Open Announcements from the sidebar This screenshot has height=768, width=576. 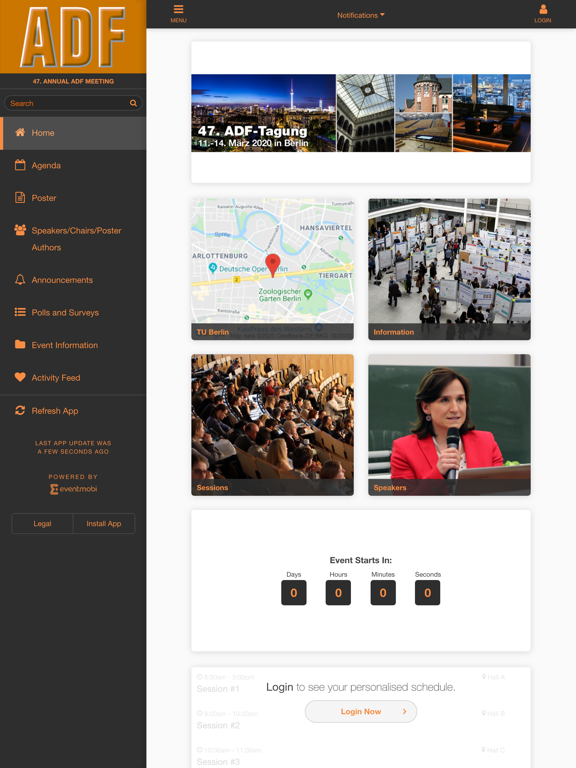73,280
